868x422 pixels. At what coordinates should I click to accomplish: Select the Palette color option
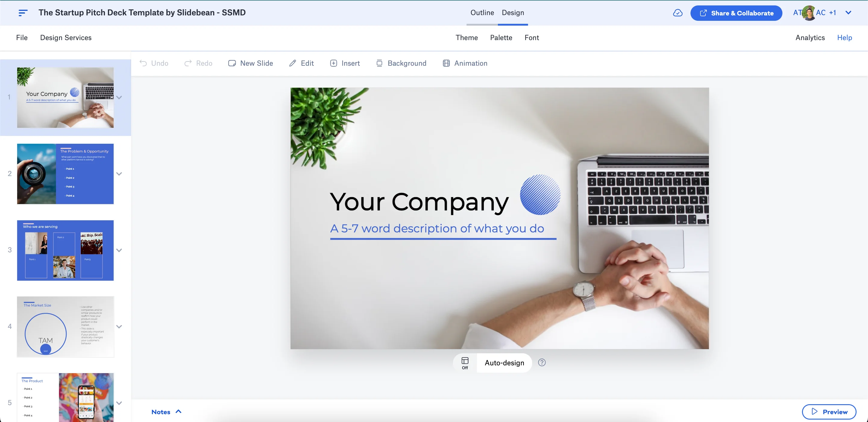(x=501, y=38)
